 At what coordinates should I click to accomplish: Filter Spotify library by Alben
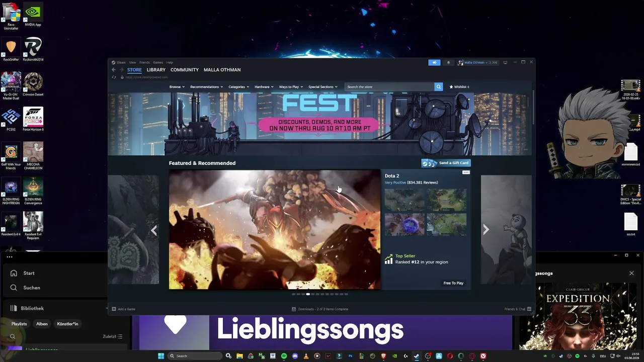(x=42, y=324)
